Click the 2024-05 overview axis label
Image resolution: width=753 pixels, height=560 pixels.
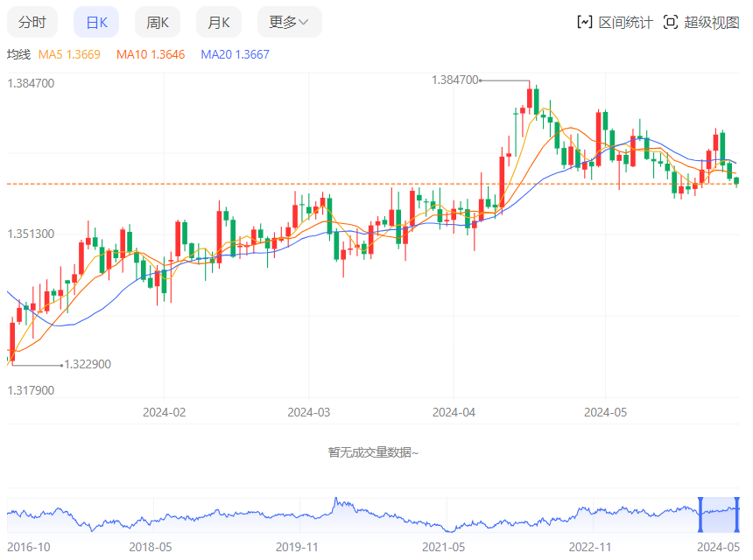[719, 547]
